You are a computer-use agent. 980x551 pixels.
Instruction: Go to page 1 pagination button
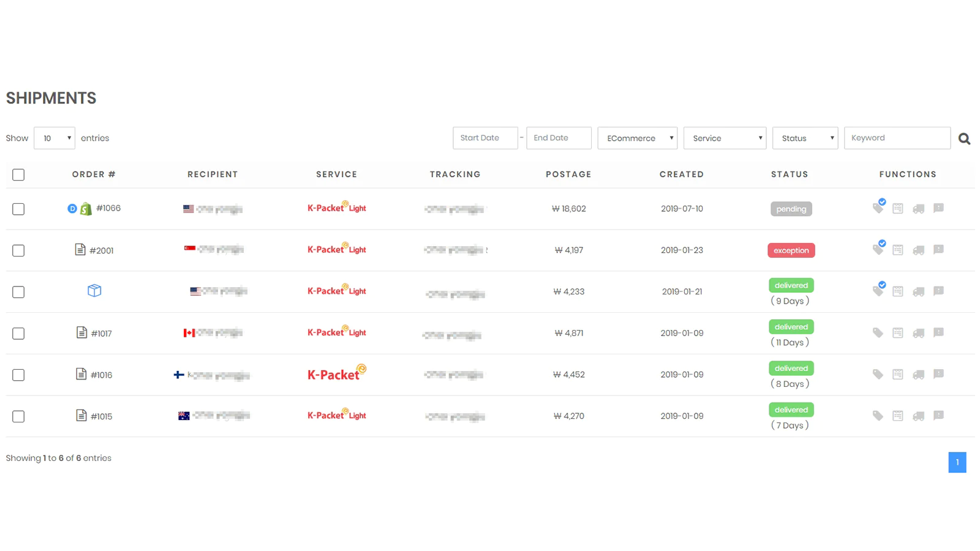coord(957,462)
